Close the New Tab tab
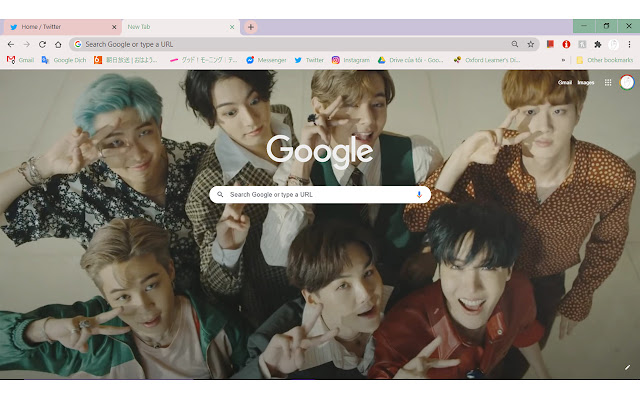 coord(232,27)
